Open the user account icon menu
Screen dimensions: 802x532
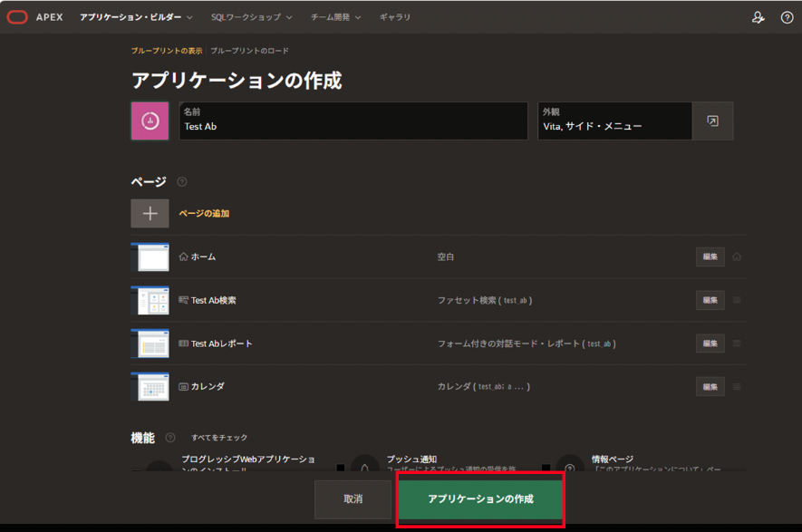point(758,17)
